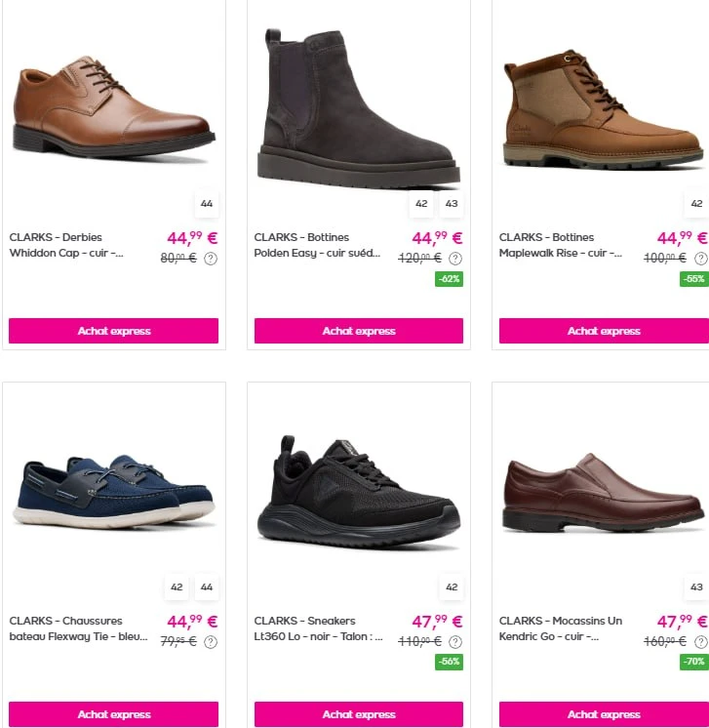Open price info icon next to 160,00 €
The image size is (709, 728).
tap(700, 642)
